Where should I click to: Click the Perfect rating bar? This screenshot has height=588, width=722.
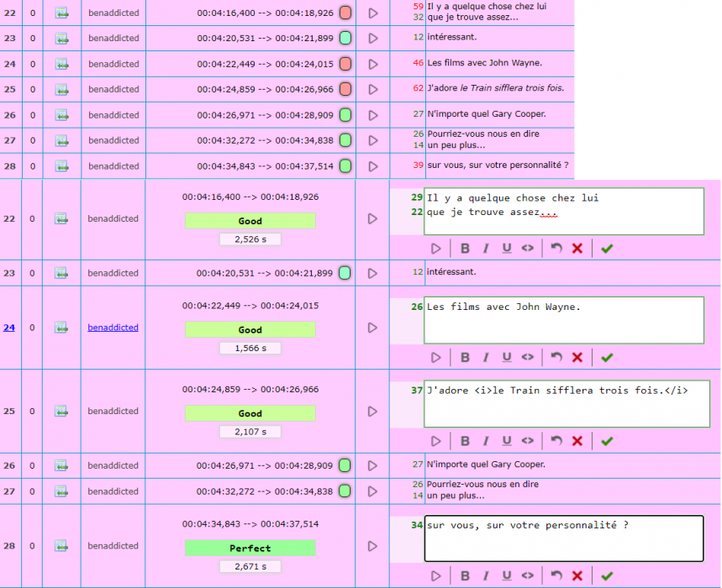click(x=250, y=549)
